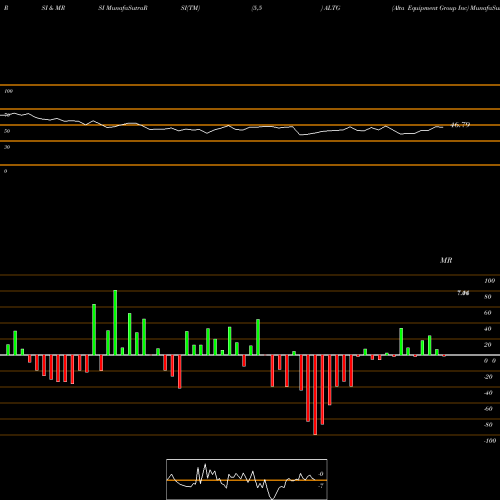The height and width of the screenshot is (500, 500).
Task: Click the RSI value label 46.79
Action: click(x=460, y=125)
